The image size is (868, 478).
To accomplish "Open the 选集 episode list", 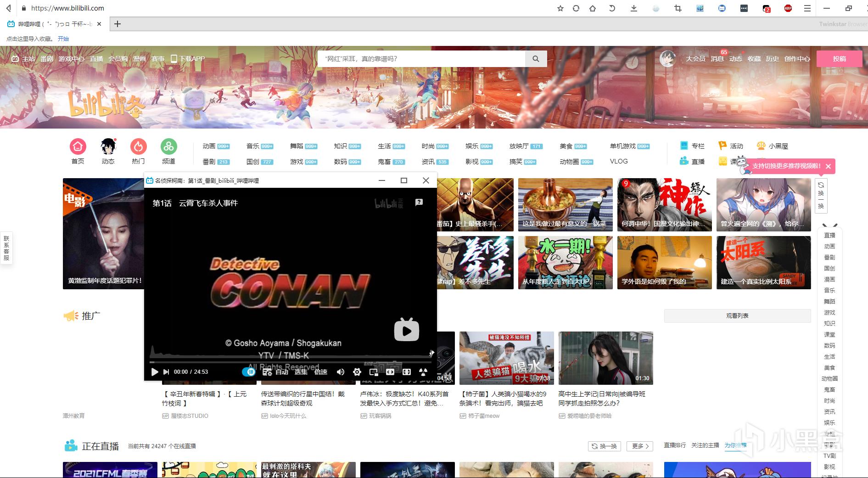I will [301, 372].
